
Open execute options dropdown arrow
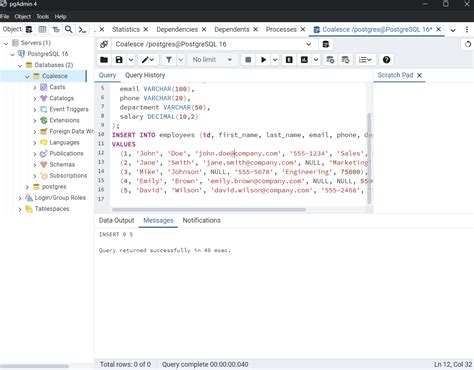[275, 60]
